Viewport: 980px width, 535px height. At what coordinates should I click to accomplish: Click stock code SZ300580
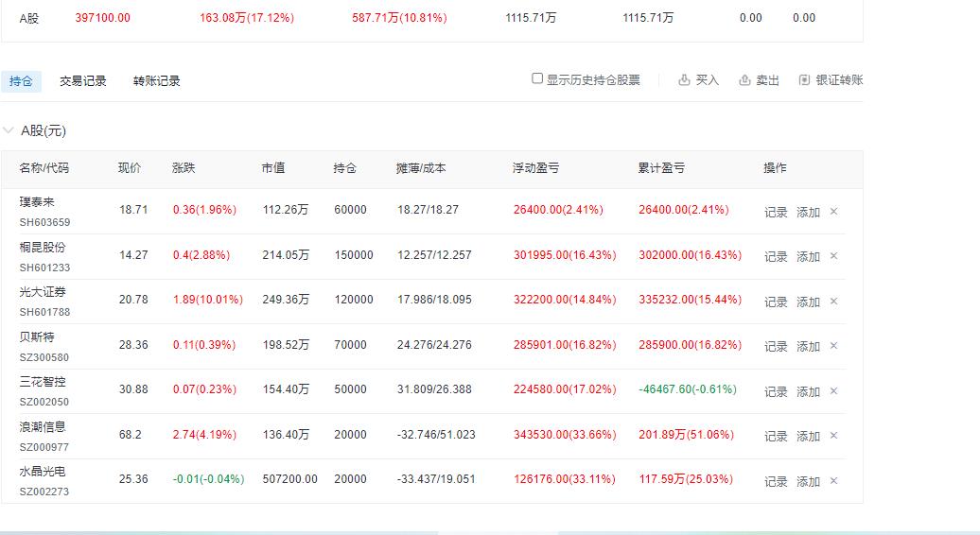click(44, 357)
